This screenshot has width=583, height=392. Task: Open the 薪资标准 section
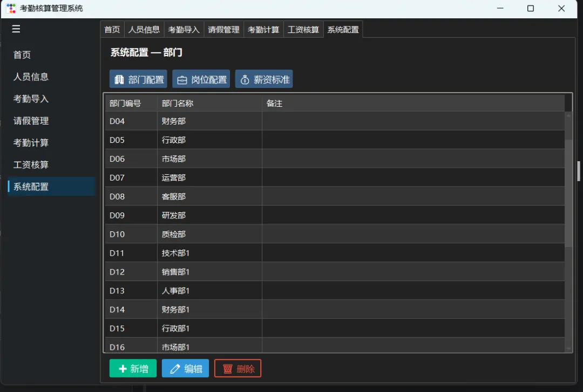(x=264, y=79)
